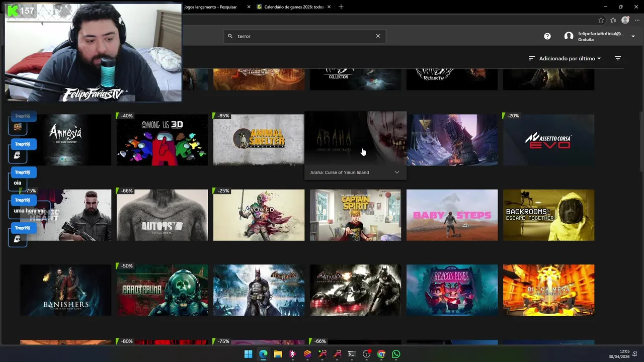Open Banishers: Ghosts of New Eden tile
The height and width of the screenshot is (362, 644).
65,290
